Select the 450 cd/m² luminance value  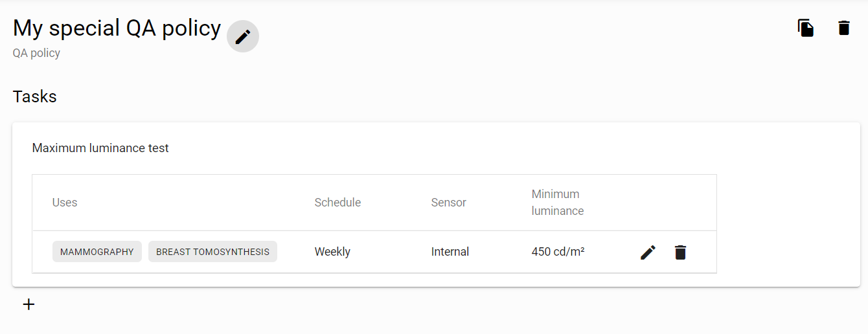click(558, 252)
